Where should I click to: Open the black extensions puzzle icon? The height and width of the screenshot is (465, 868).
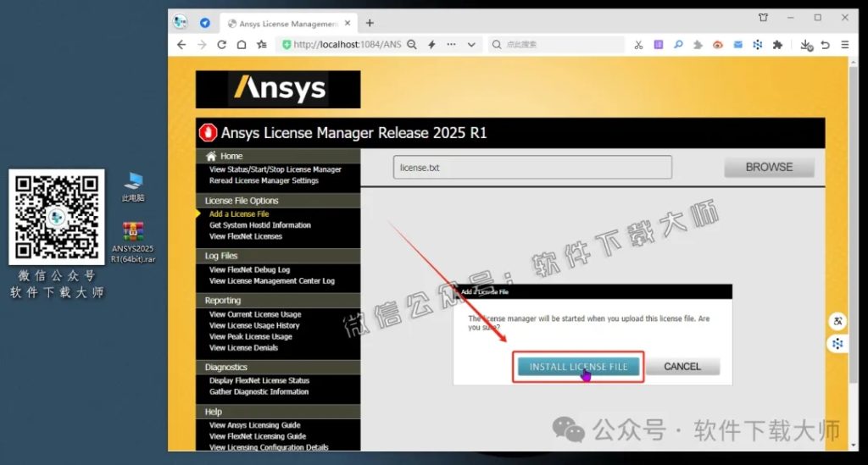click(778, 45)
